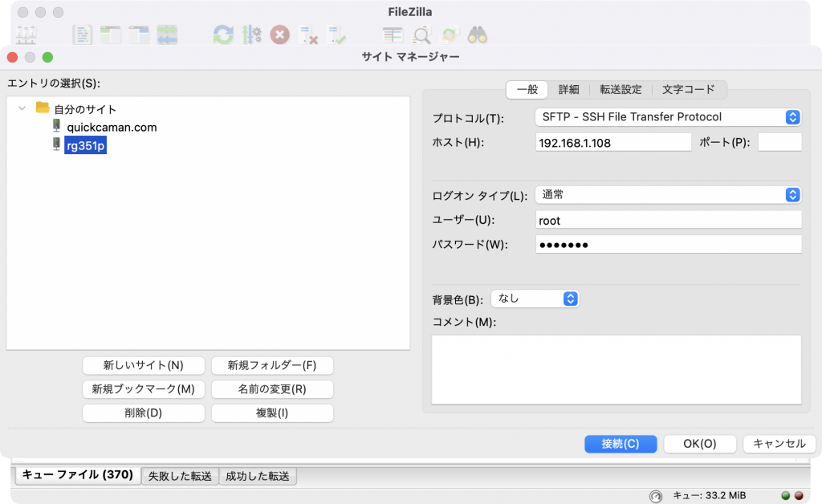The image size is (822, 504).
Task: Click the green activity indicator light
Action: pos(785,496)
